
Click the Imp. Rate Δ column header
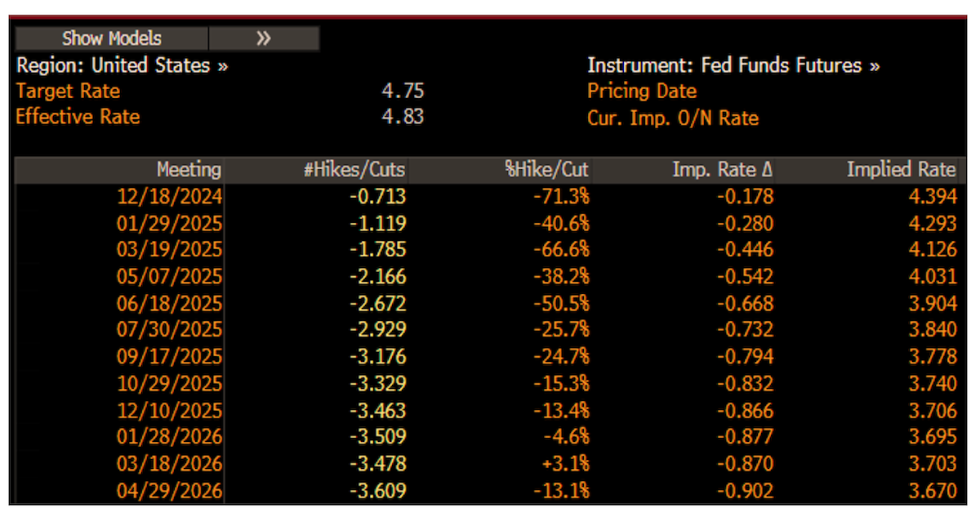[722, 170]
